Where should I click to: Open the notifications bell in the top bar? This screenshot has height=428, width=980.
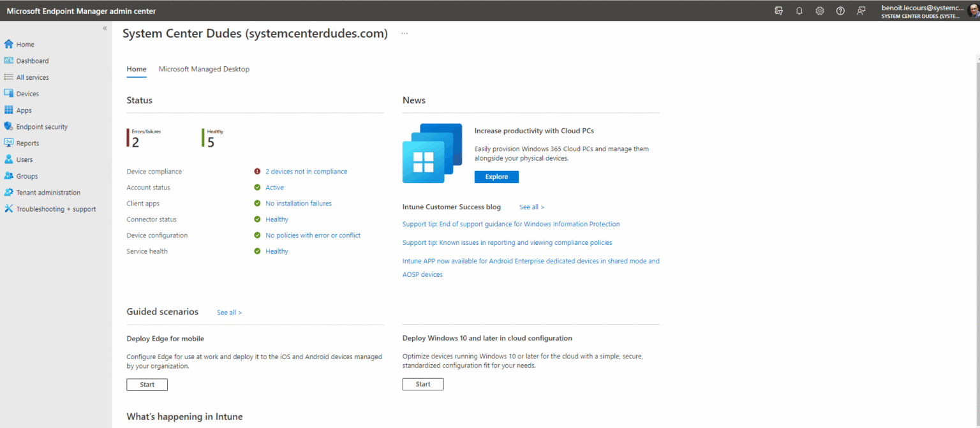coord(799,10)
